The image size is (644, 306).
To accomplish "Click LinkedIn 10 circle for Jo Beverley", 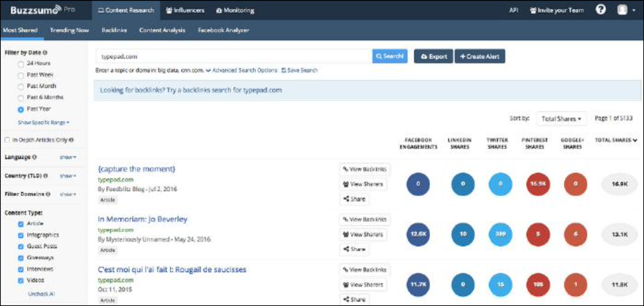I will [x=463, y=234].
